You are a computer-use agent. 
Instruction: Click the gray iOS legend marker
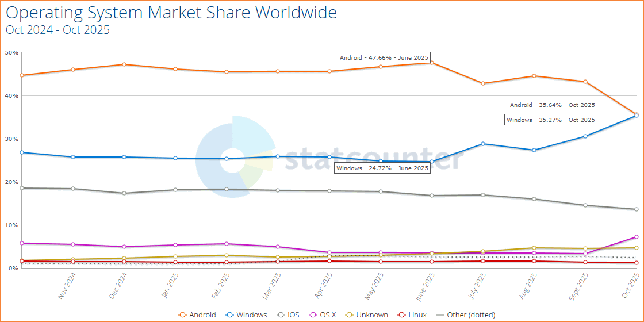click(x=281, y=315)
